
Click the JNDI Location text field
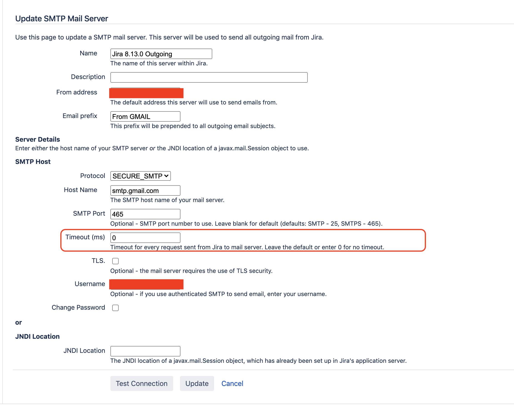point(145,351)
